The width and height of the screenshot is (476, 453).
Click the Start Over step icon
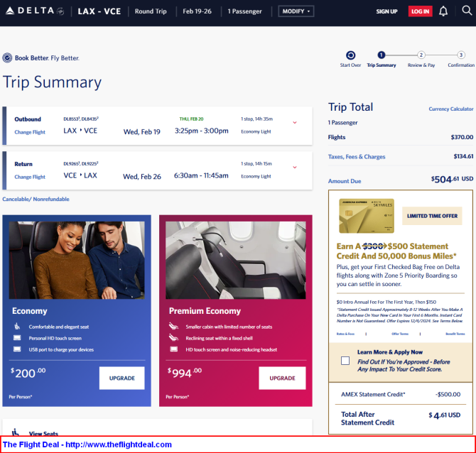[x=350, y=55]
